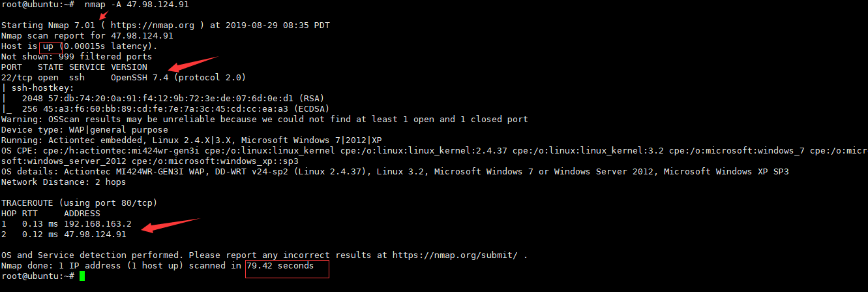Click the "Not shown: 999 filtered ports" line
Viewport: 868px width, 292px height.
(x=76, y=57)
